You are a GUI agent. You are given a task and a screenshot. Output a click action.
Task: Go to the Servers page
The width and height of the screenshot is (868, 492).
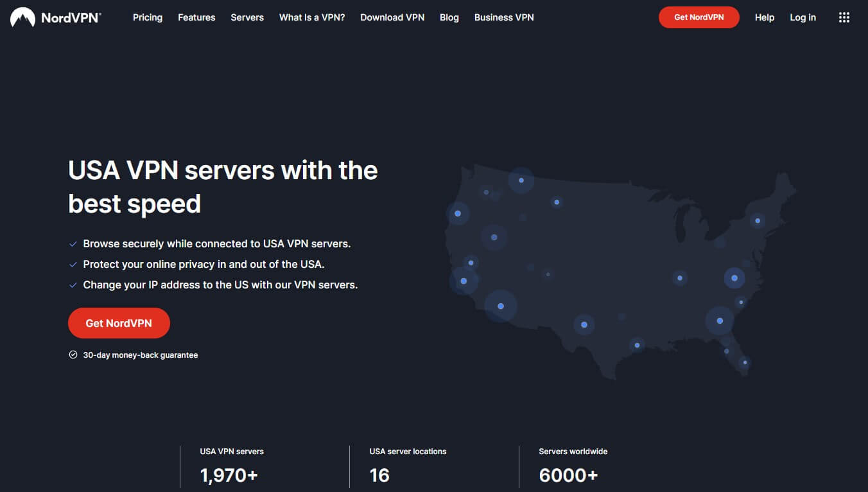point(247,17)
